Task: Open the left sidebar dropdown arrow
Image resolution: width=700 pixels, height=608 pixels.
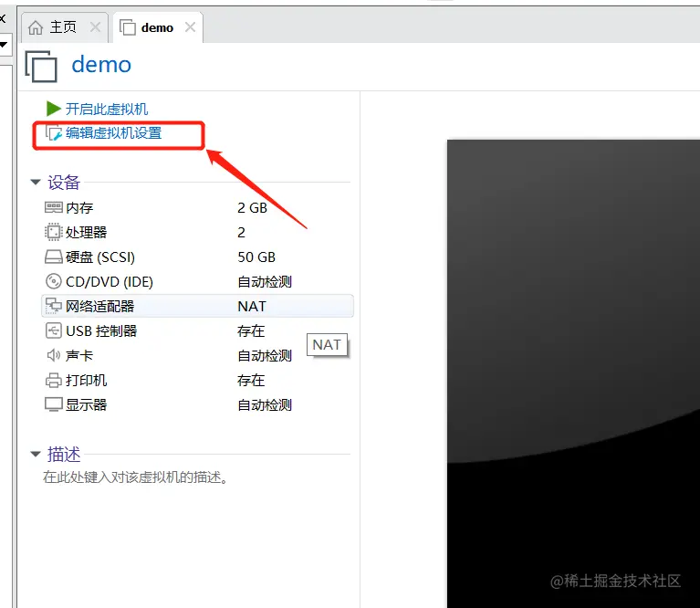Action: (x=4, y=44)
